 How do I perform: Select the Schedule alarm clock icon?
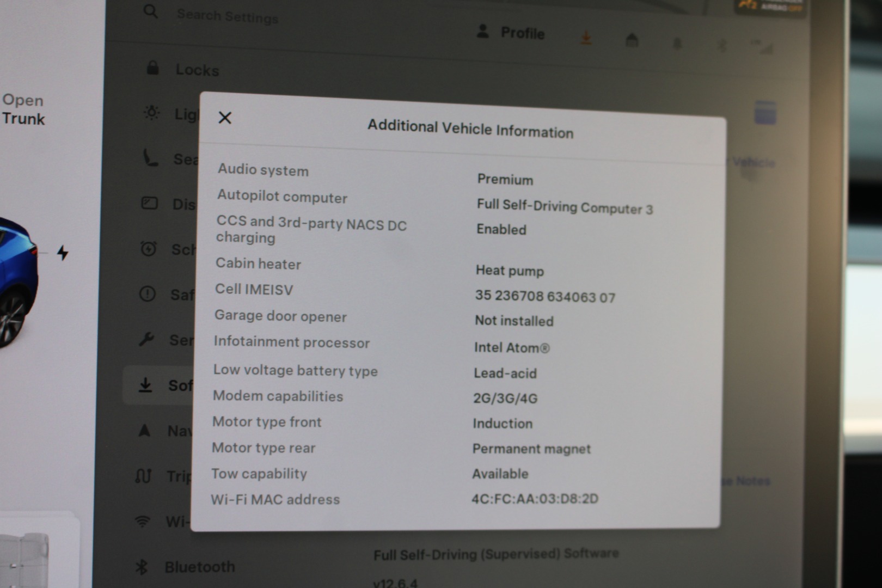[148, 249]
